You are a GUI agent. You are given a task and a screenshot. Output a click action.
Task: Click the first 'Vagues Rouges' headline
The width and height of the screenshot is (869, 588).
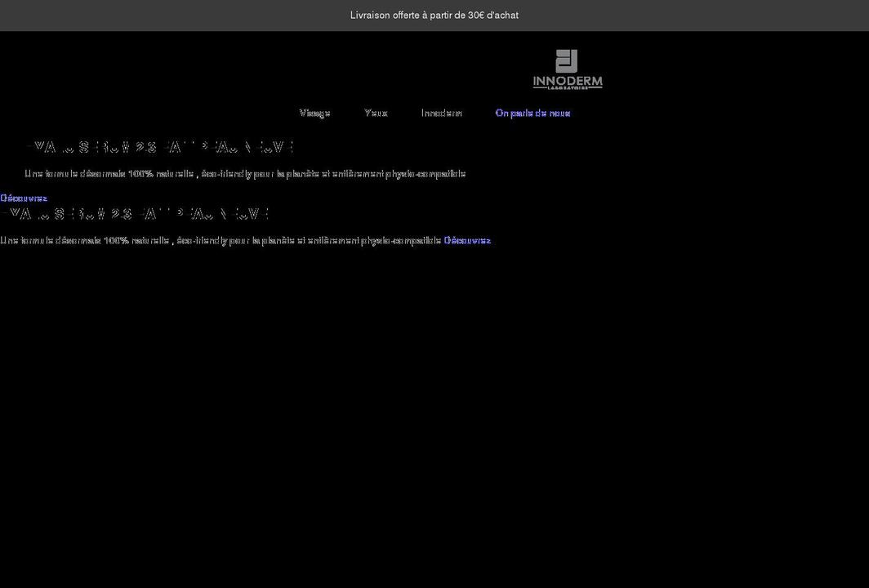(159, 146)
